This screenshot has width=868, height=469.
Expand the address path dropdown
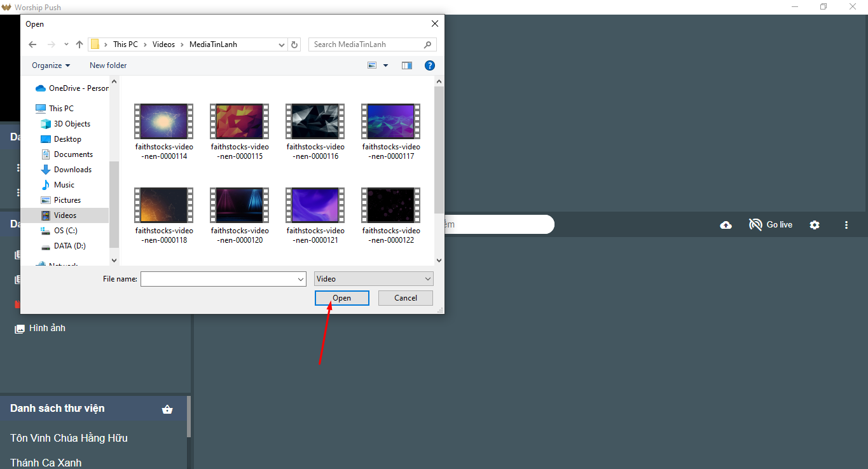[x=282, y=44]
